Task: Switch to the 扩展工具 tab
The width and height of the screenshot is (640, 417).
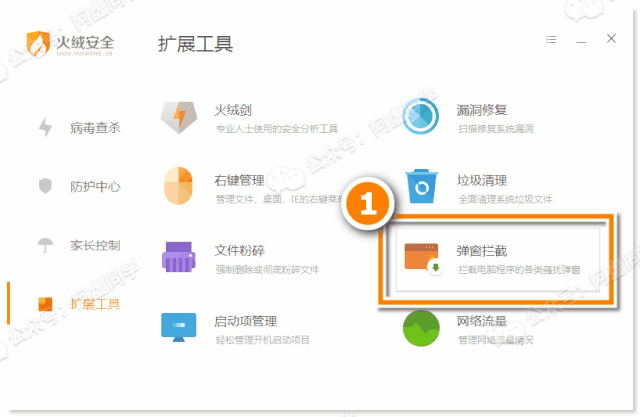Action: click(x=95, y=304)
